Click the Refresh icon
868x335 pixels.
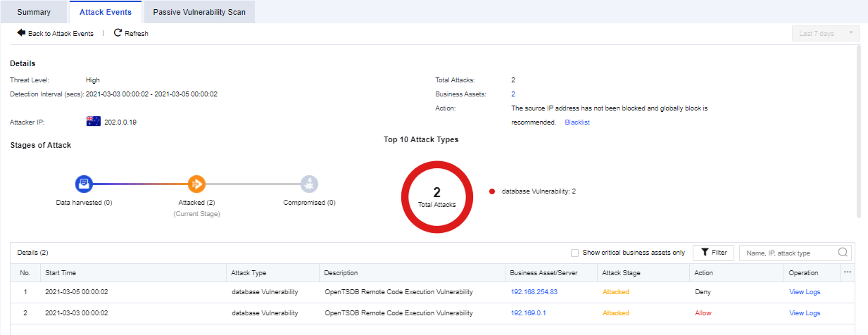118,33
